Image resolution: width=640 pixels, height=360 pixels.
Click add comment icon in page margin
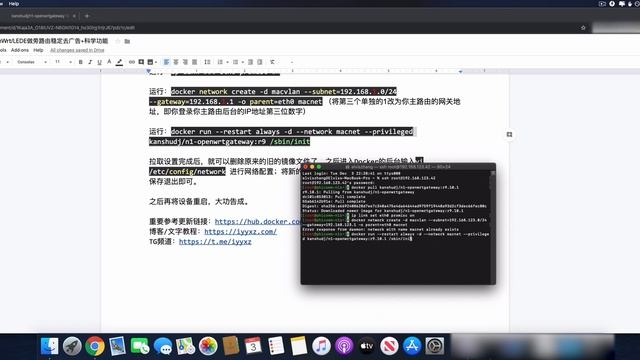coord(509,134)
